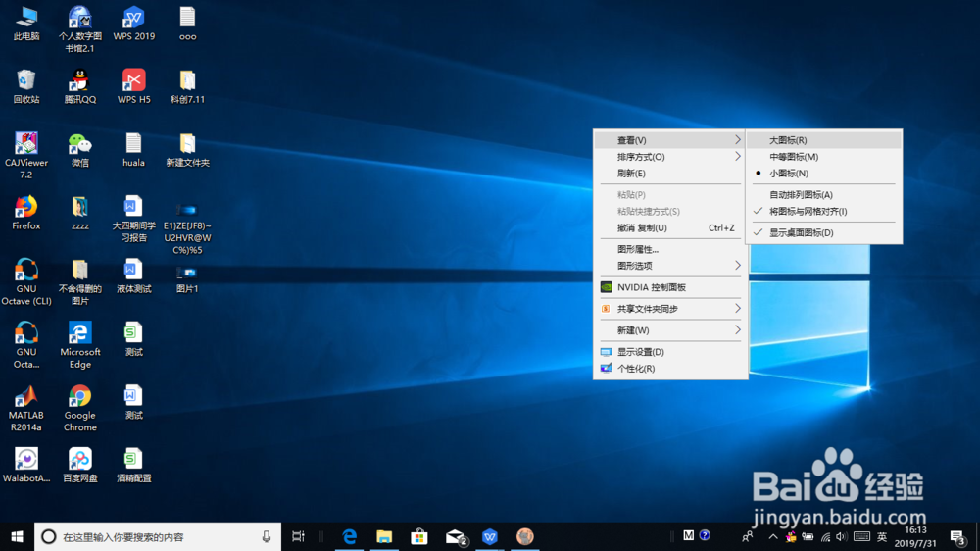The height and width of the screenshot is (551, 980).
Task: Open NVIDIA 控制面板 from menu
Action: pos(670,287)
